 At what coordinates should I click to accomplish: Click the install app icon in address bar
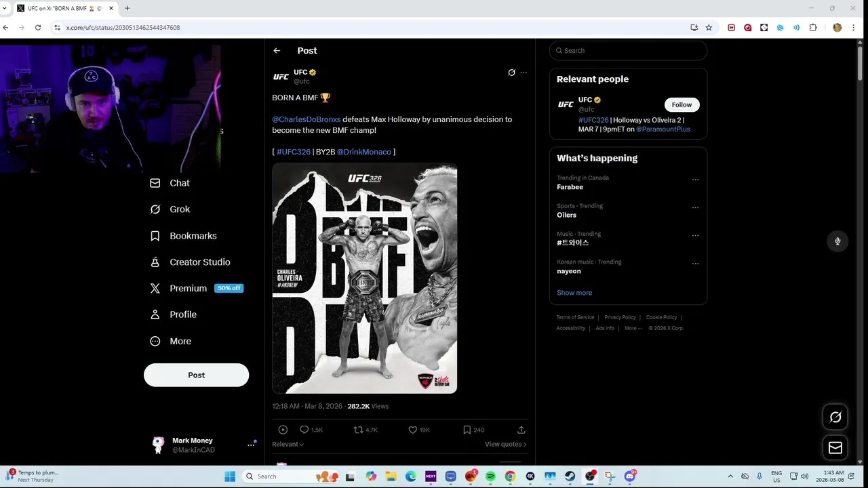click(694, 28)
